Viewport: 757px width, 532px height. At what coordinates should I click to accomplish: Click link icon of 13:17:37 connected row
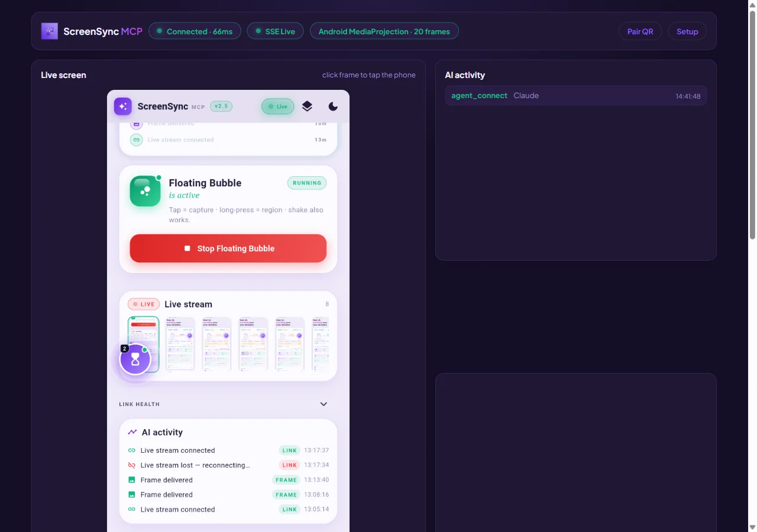[x=132, y=450]
